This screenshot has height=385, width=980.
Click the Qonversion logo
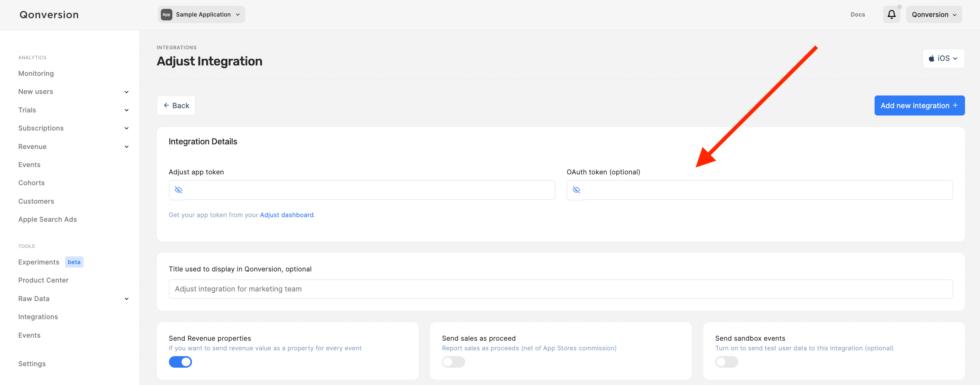pyautogui.click(x=49, y=15)
